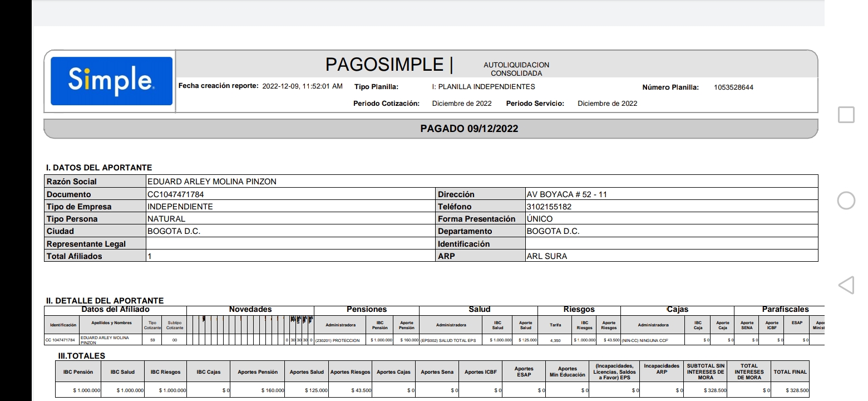Click the blue Simple logo
868x401 pixels.
click(111, 81)
